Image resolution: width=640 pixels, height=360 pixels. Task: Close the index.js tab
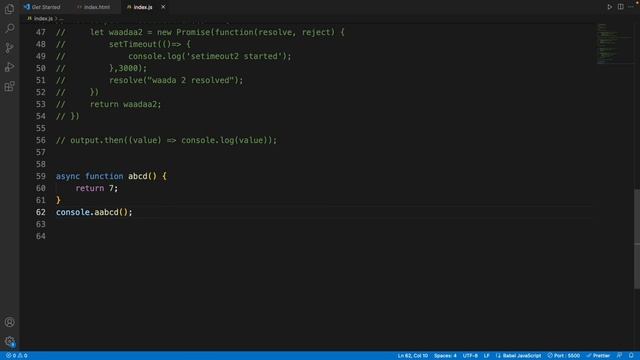tap(163, 7)
